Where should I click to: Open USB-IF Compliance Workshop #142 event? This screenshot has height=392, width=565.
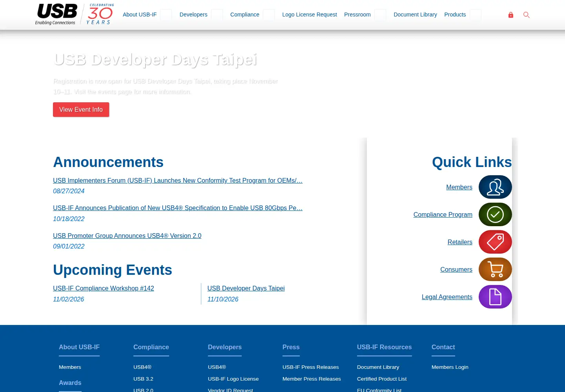104,289
